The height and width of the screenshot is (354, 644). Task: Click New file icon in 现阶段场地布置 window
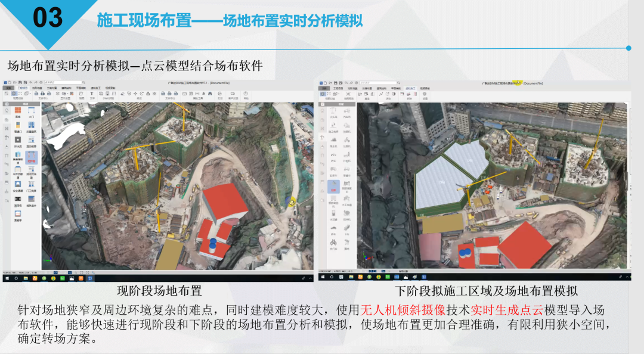[x=10, y=83]
